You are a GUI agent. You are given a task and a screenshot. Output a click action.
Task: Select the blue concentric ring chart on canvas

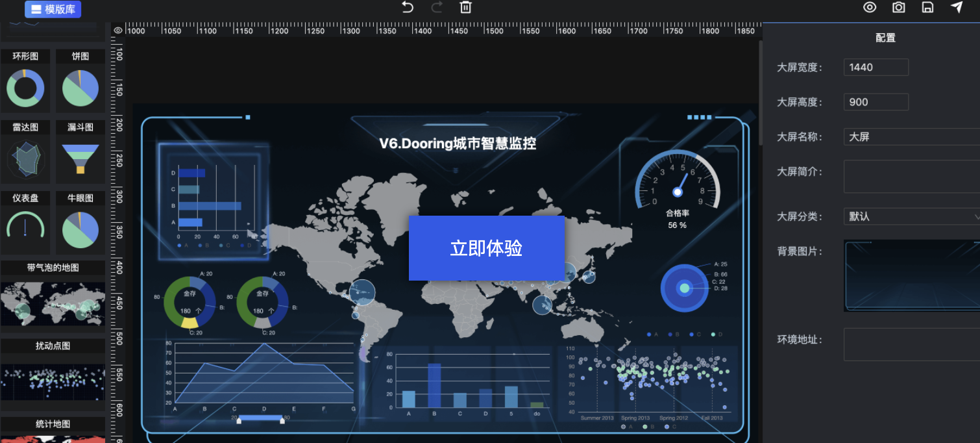click(684, 288)
